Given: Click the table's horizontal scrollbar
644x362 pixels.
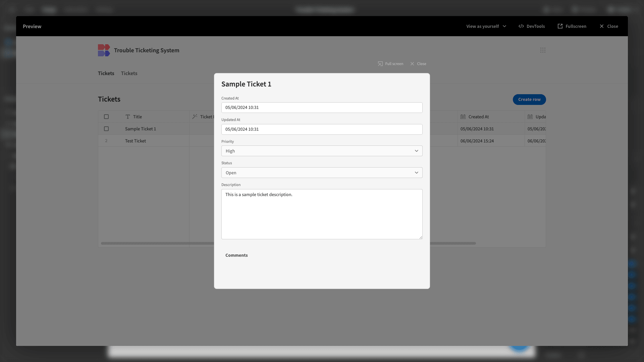Looking at the screenshot, I should tap(288, 243).
